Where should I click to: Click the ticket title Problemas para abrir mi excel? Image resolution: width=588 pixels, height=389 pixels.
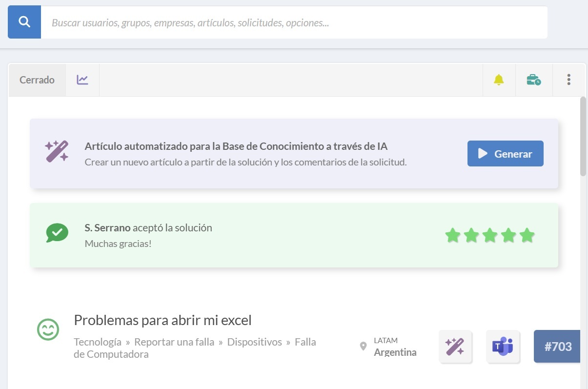point(162,320)
